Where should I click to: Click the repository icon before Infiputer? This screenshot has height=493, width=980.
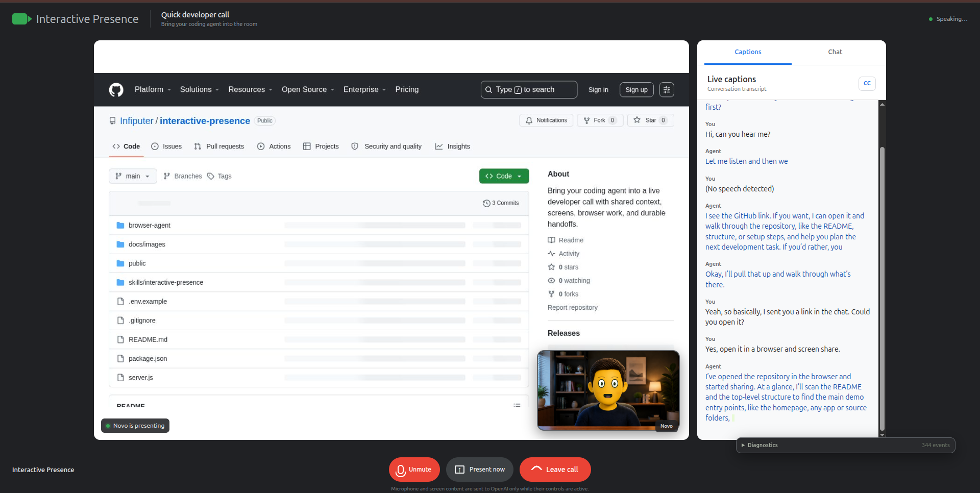(112, 121)
